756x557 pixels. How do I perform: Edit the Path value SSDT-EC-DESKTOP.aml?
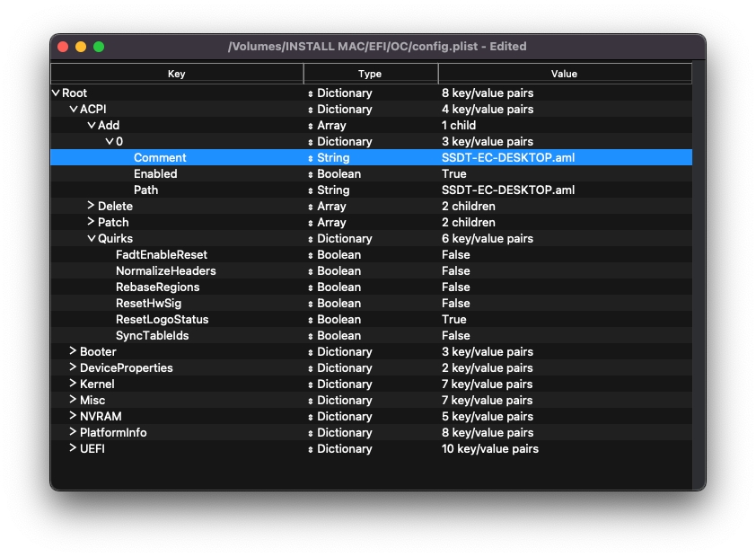click(x=508, y=190)
